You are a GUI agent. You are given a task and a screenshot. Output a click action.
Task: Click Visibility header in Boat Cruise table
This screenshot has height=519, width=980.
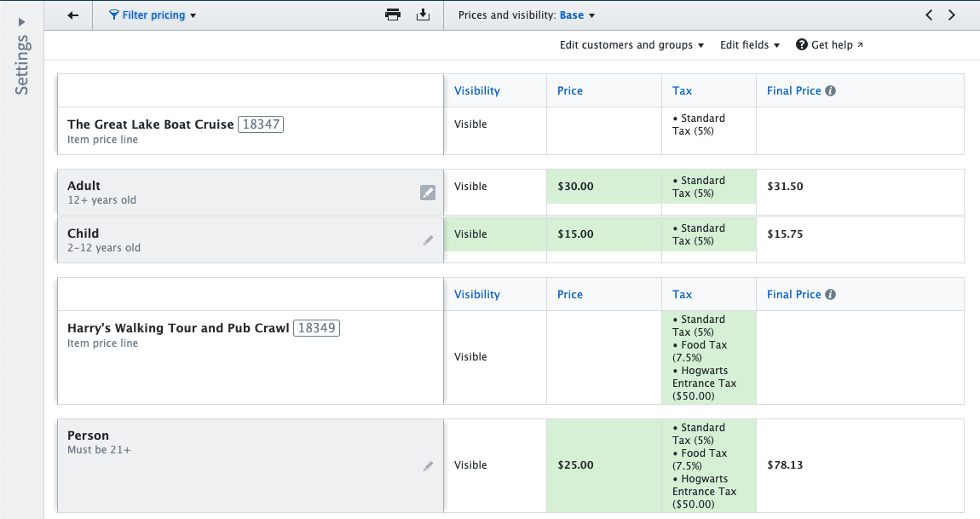pos(477,90)
